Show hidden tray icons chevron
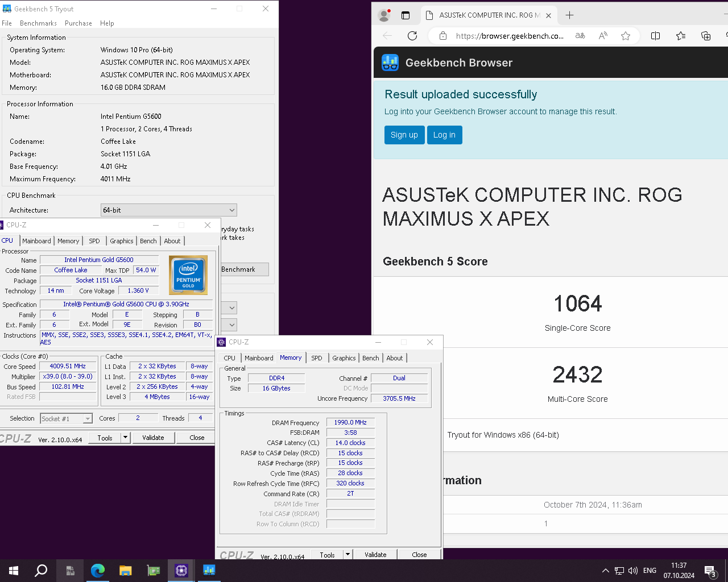The width and height of the screenshot is (728, 582). pos(606,571)
